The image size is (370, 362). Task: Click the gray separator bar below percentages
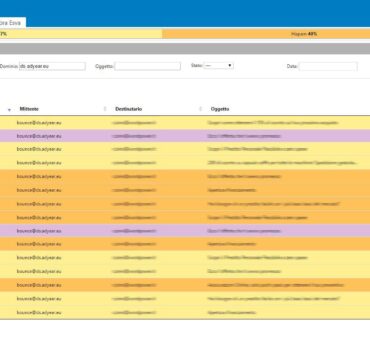[185, 49]
